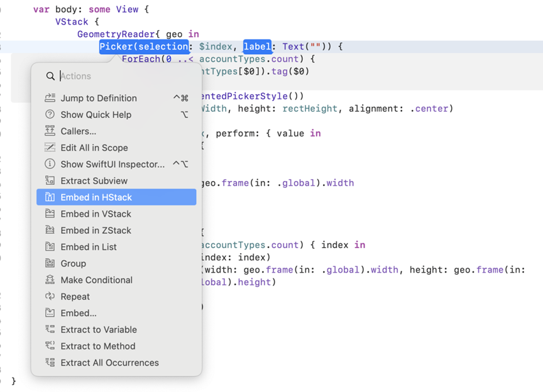Click the Show Quick Help question icon
Viewport: 543px width, 392px height.
pos(50,114)
